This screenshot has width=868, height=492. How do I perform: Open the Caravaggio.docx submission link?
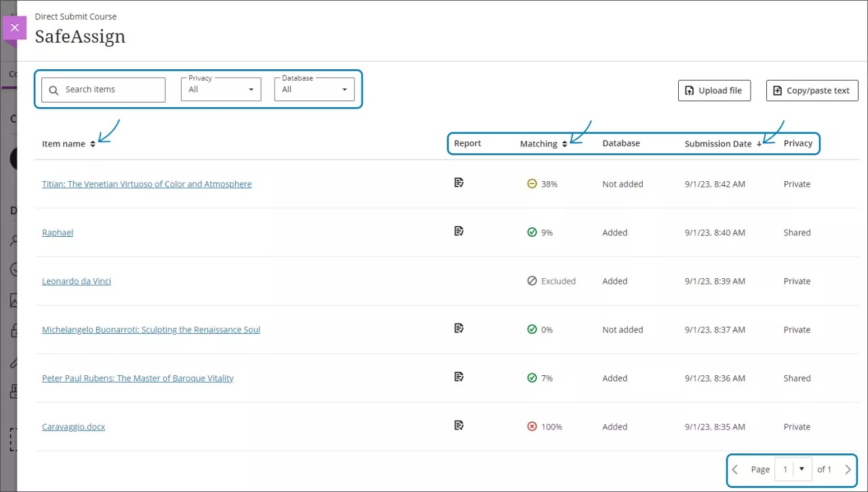coord(73,427)
